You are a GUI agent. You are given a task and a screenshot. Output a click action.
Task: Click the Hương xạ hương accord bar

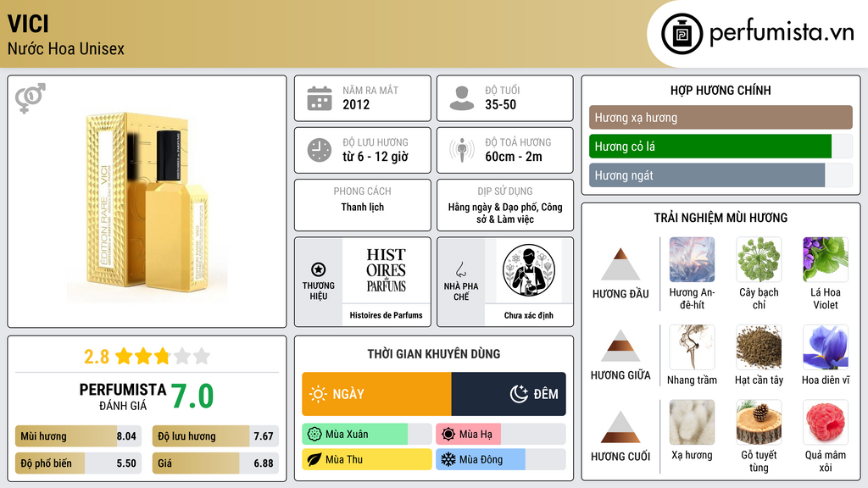[x=721, y=117]
